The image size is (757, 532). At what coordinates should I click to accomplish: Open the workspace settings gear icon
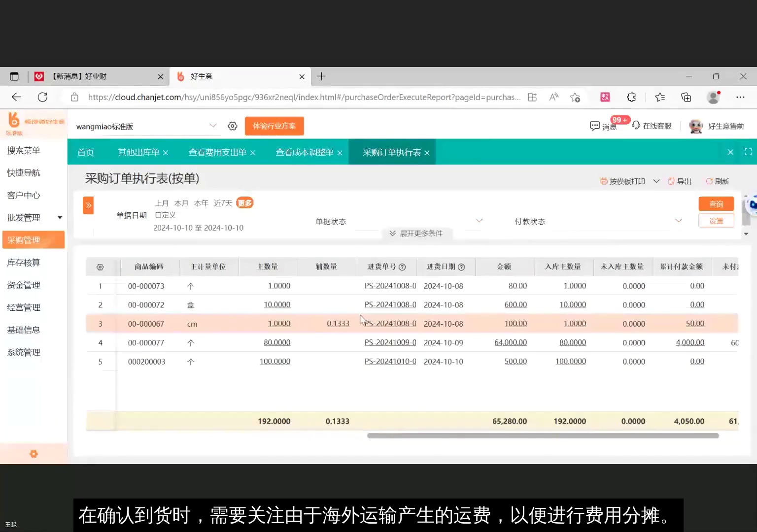pos(232,126)
